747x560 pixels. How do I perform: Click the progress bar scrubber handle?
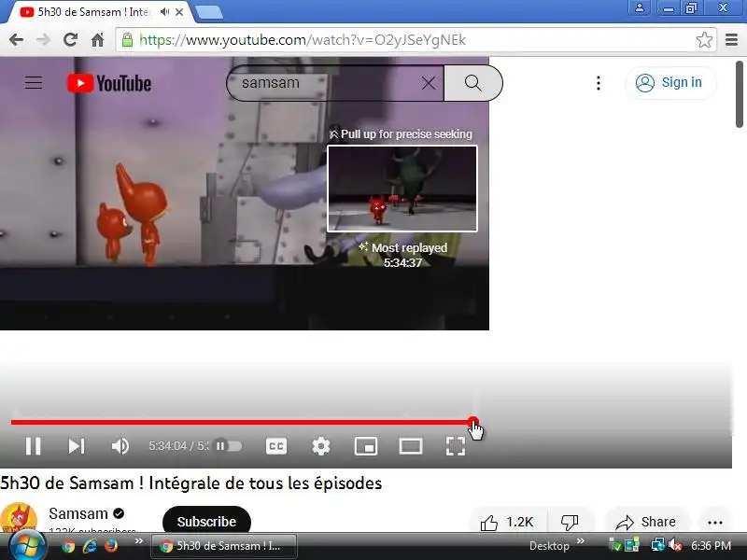click(x=472, y=422)
